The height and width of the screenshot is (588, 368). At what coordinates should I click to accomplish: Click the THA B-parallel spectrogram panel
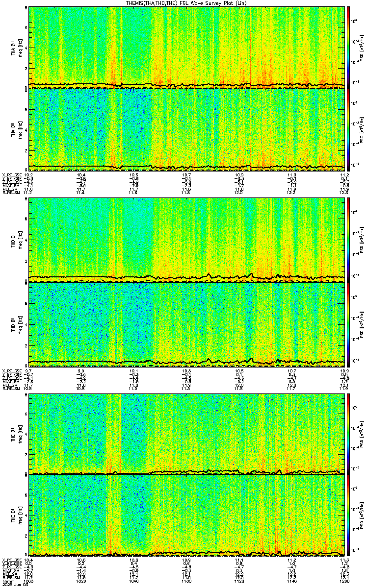click(187, 129)
